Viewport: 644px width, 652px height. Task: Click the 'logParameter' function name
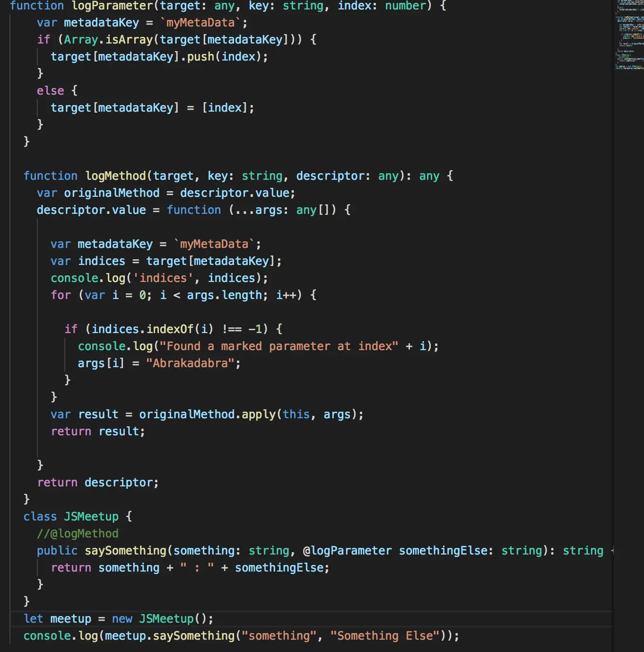coord(113,6)
